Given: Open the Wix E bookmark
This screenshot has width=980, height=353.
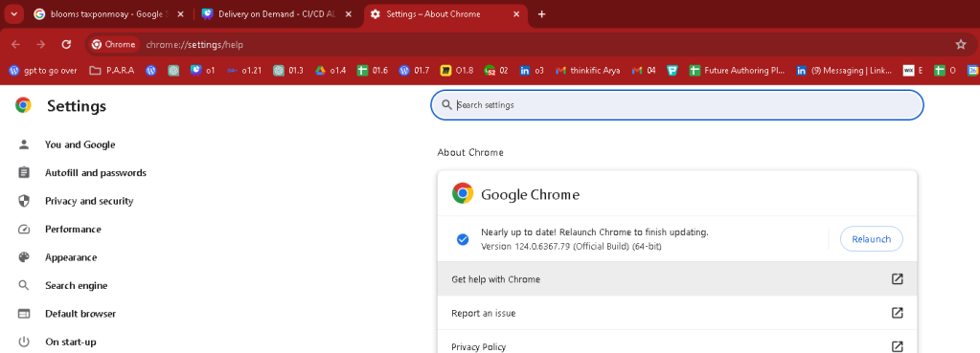Looking at the screenshot, I should [x=913, y=71].
